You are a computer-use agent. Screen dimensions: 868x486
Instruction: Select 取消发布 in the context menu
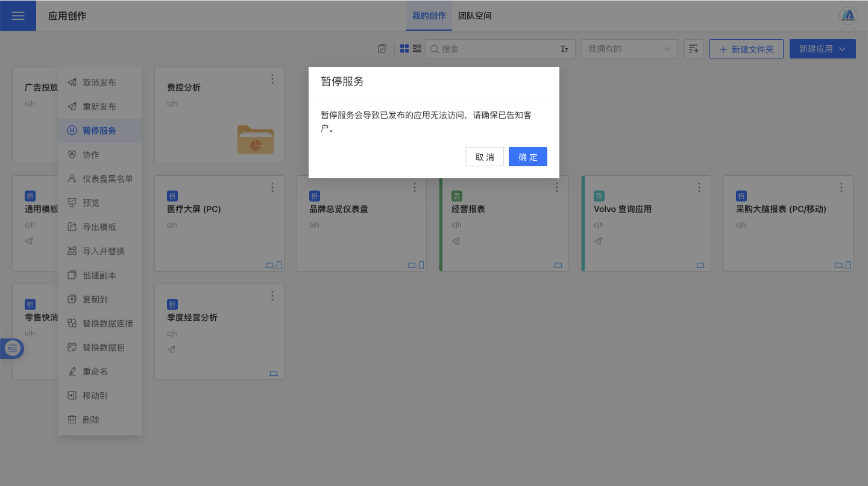[x=99, y=83]
